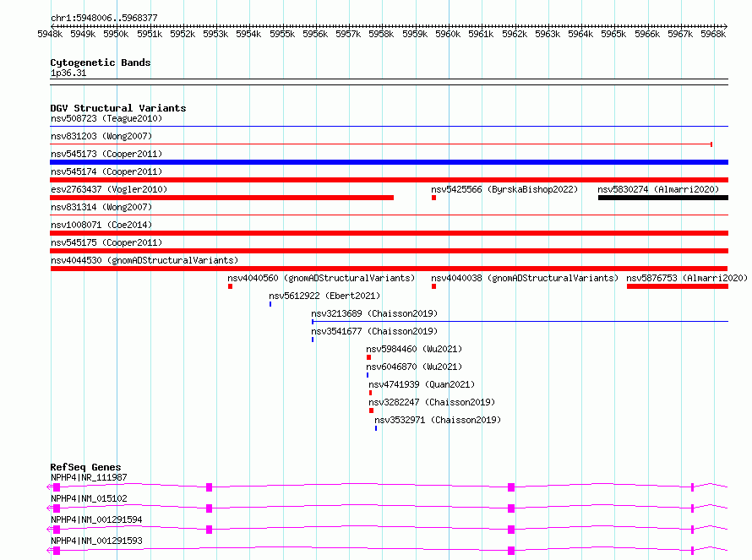Click the nsv3541677 (Chaisson2019) label

374,331
